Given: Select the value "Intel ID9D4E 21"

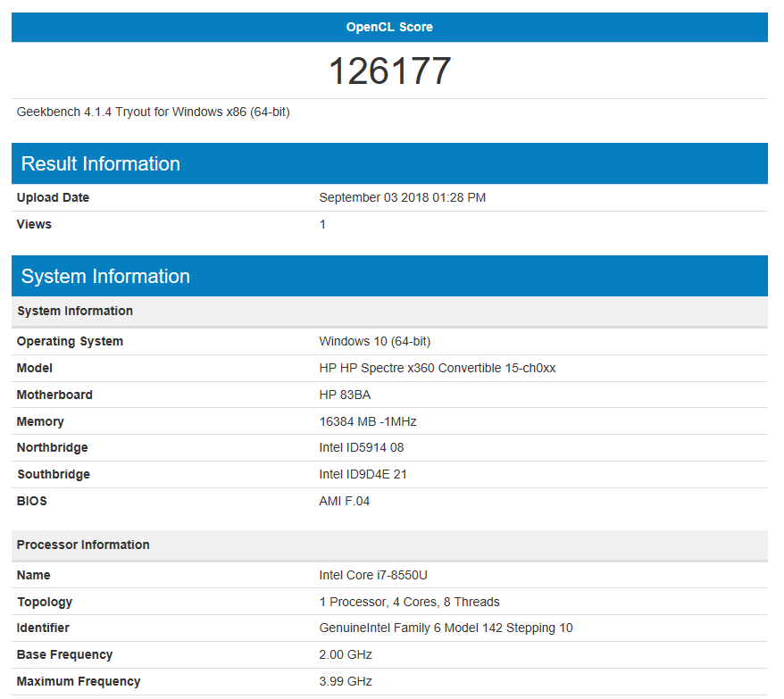Looking at the screenshot, I should click(x=363, y=475).
